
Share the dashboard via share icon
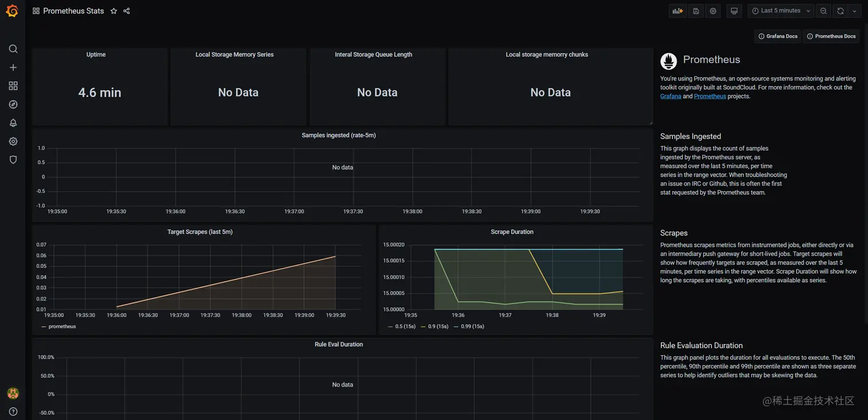point(127,11)
